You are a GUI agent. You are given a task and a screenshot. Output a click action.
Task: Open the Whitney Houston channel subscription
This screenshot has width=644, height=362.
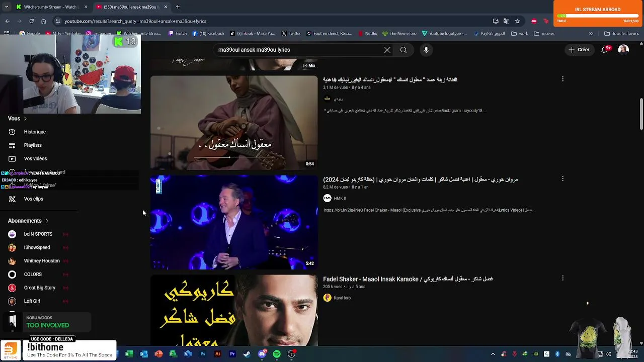[42, 261]
